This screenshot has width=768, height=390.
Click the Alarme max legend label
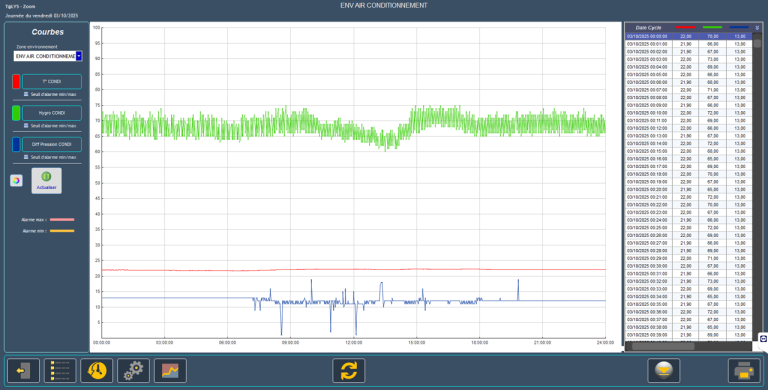tap(34, 220)
